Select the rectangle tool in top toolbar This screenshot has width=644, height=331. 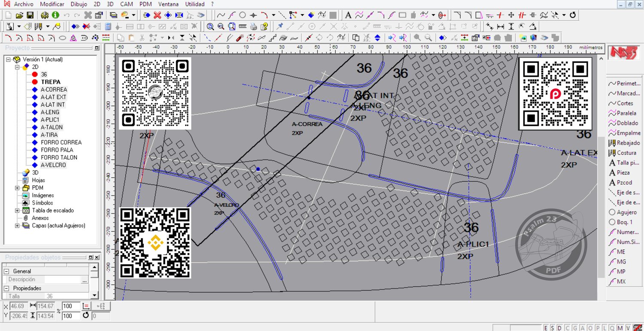pos(402,15)
